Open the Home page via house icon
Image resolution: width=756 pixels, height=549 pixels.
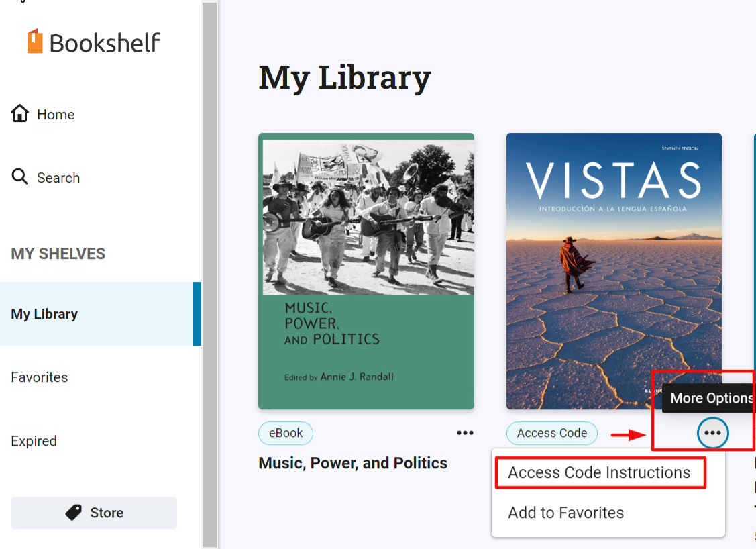click(x=19, y=113)
